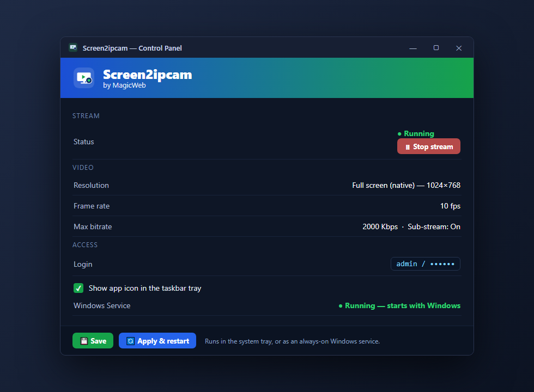Open the admin login credentials field
The image size is (534, 392).
point(426,264)
